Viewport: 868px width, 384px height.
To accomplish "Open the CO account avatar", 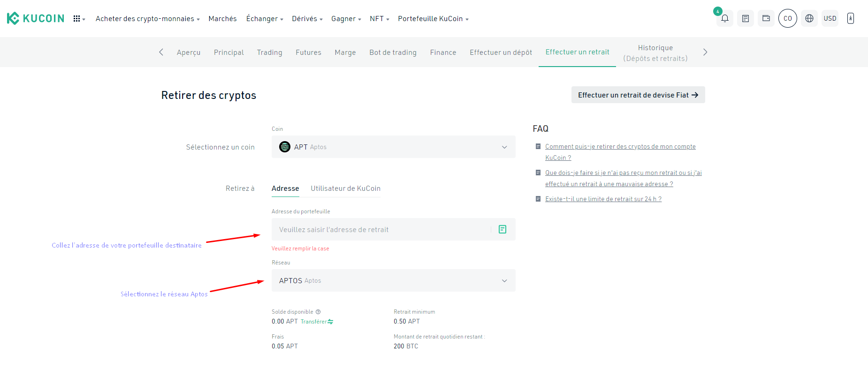I will [787, 19].
